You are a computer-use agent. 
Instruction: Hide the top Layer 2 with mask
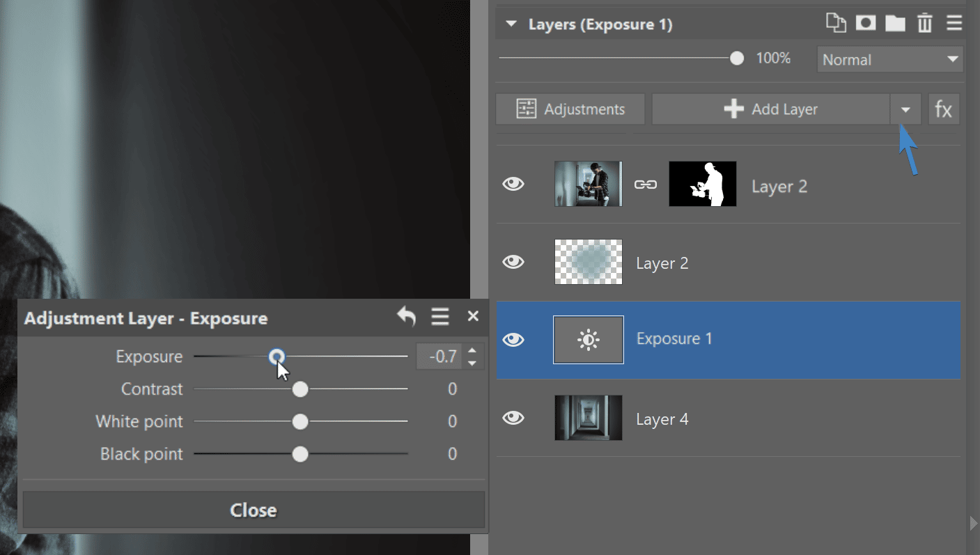pyautogui.click(x=513, y=184)
